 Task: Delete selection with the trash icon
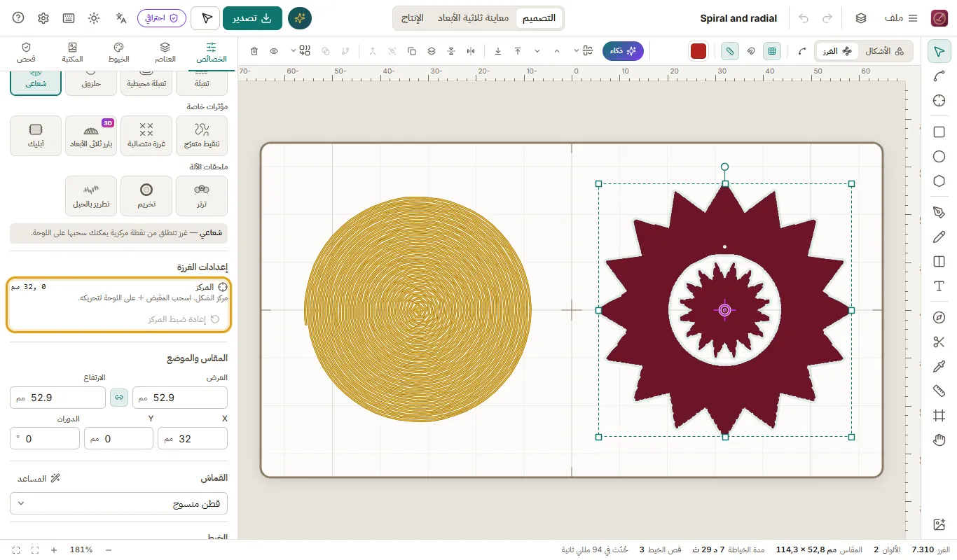(x=254, y=51)
